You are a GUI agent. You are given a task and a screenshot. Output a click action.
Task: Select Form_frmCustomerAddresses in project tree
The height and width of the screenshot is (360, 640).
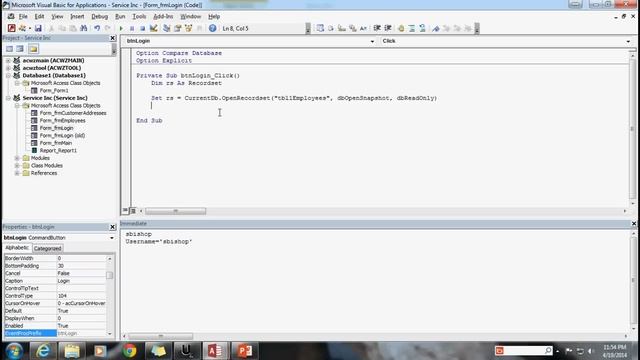[73, 113]
